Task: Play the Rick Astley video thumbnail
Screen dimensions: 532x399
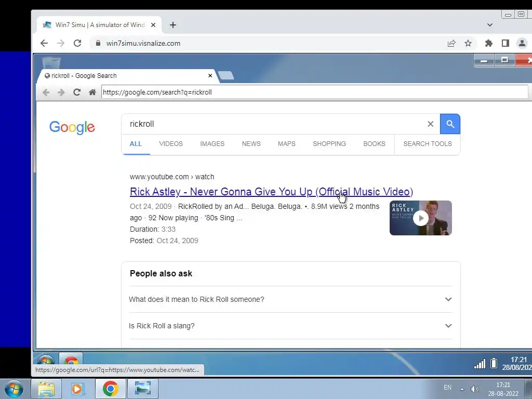Action: 420,218
